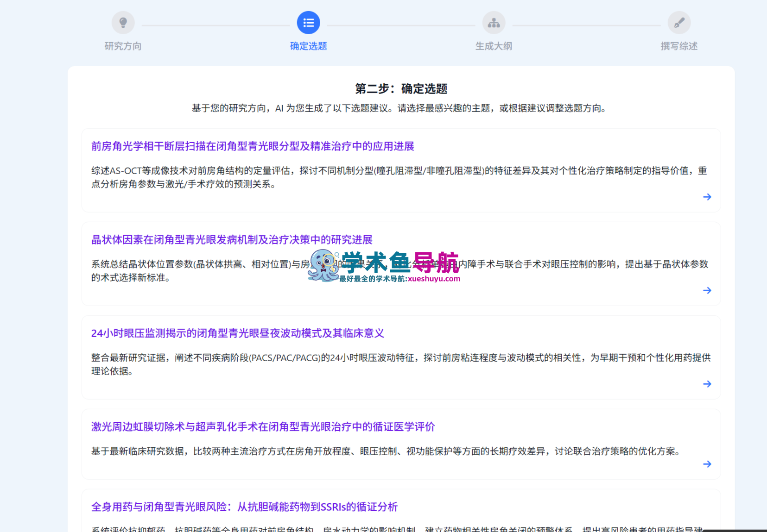Select topic 晶状体因素在闭角型青光眼发病机制研究进展
This screenshot has width=767, height=532.
pyautogui.click(x=233, y=240)
